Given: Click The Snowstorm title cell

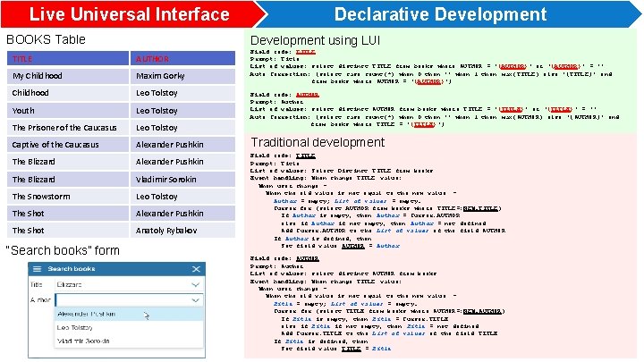Looking at the screenshot, I should coord(68,197).
